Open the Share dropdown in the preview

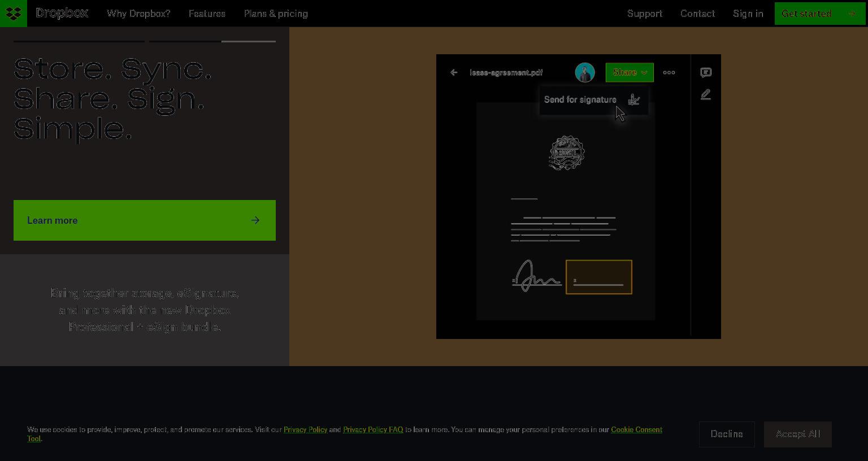pos(630,72)
